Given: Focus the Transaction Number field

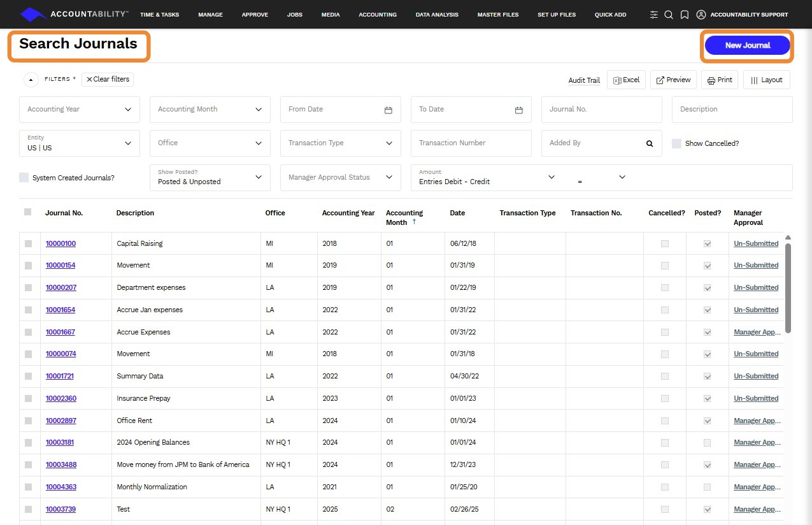Looking at the screenshot, I should tap(471, 143).
